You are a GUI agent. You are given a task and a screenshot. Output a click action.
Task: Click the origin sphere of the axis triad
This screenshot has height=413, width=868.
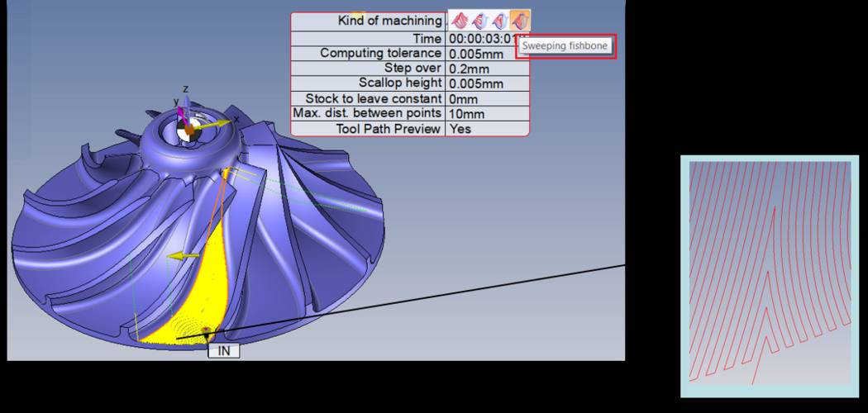[189, 130]
